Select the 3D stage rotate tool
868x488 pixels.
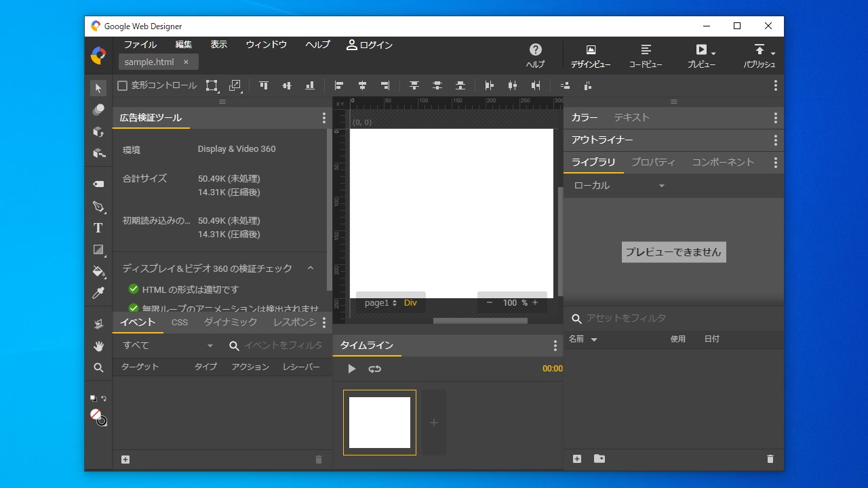(x=98, y=324)
